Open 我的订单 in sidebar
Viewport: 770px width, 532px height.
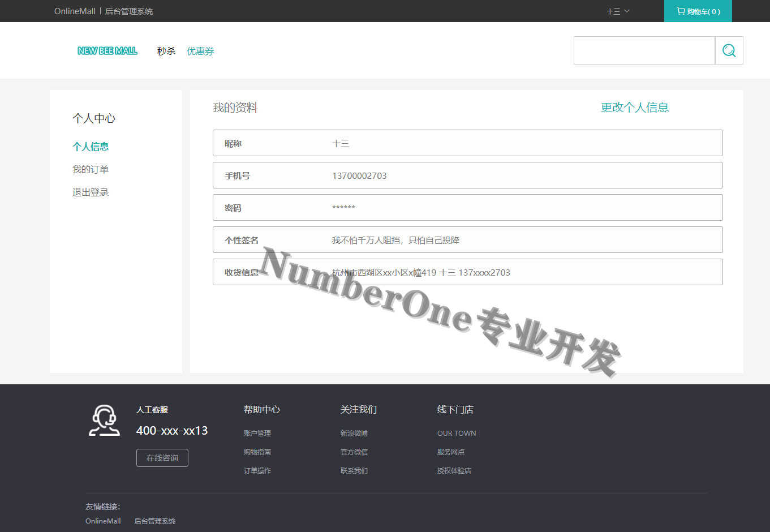coord(91,169)
